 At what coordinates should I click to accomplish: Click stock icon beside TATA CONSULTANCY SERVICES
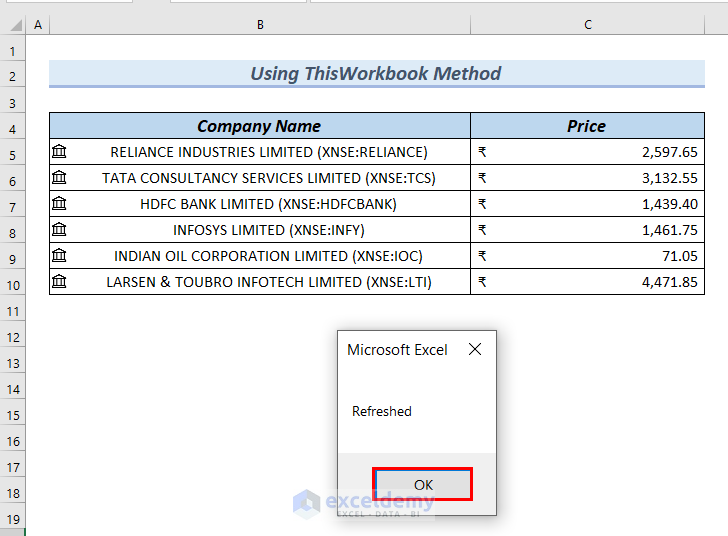(x=59, y=177)
